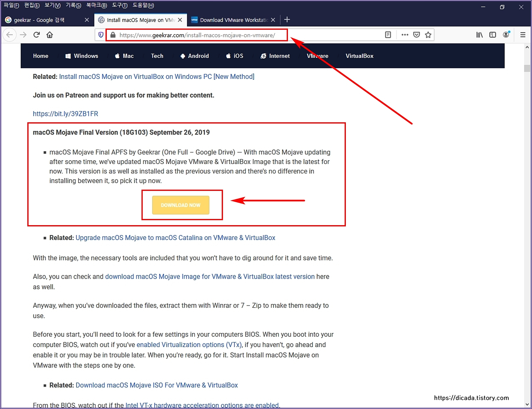Screen dimensions: 532x409
Task: Click the forward navigation arrow
Action: [23, 35]
